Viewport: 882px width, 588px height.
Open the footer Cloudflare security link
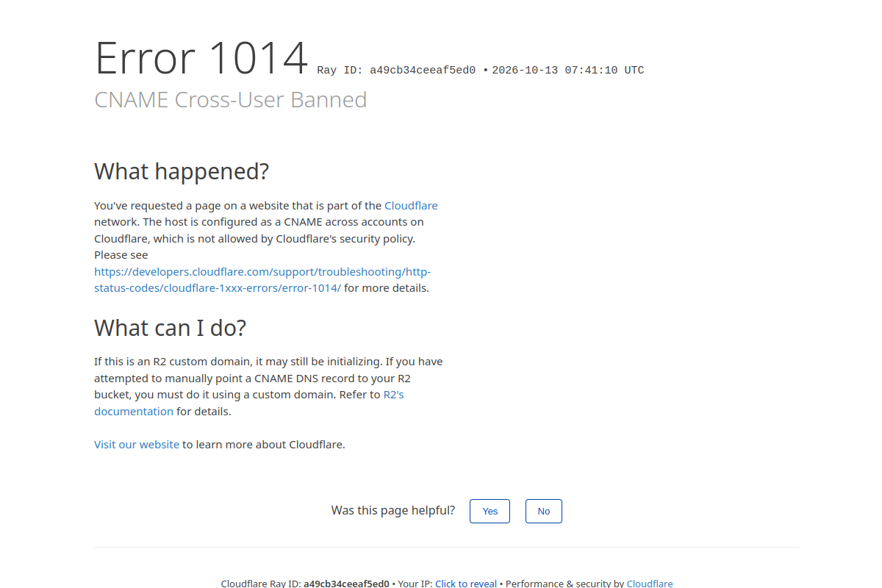click(x=650, y=584)
